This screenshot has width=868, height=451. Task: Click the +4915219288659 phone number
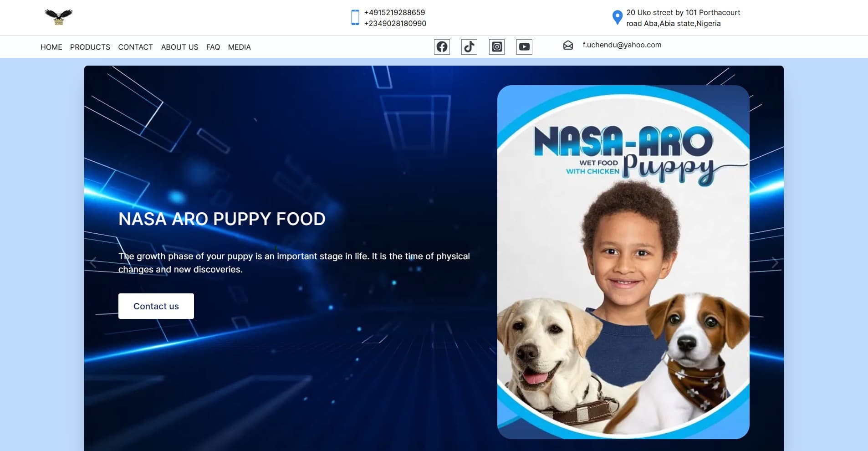click(394, 12)
